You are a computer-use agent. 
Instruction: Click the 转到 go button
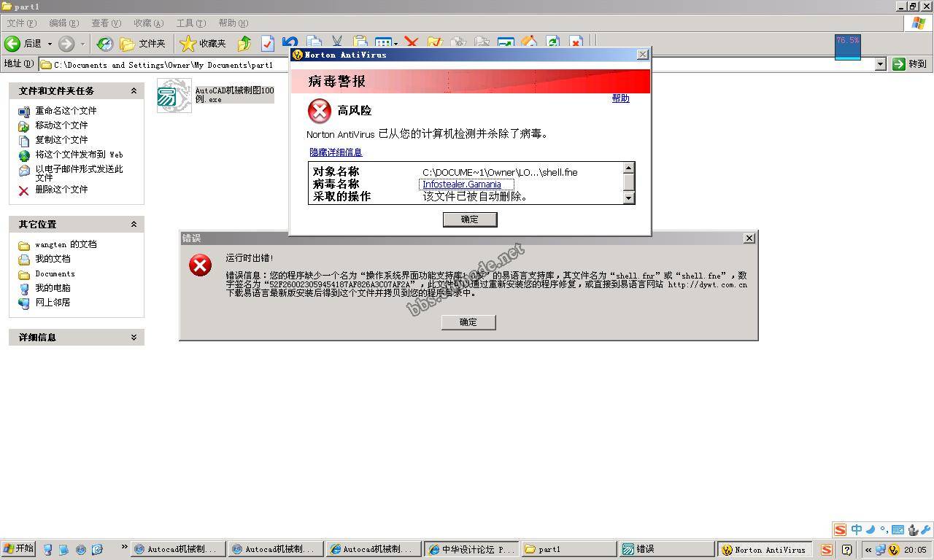click(910, 64)
